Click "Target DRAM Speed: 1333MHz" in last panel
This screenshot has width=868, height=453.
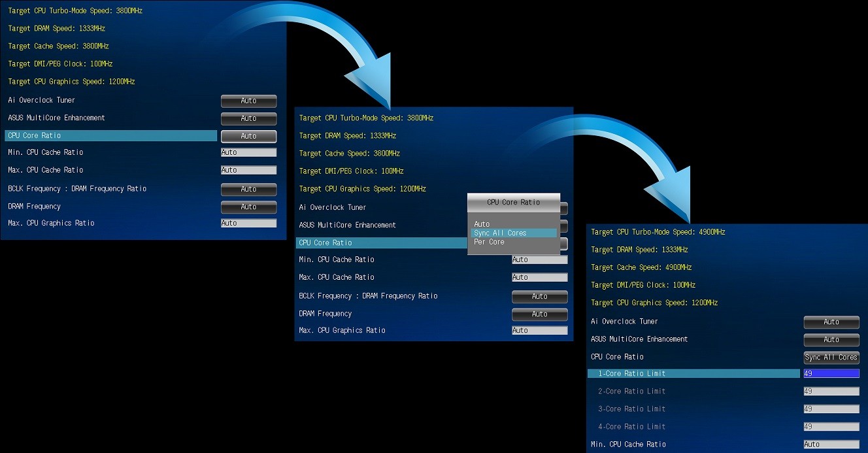[x=639, y=250]
